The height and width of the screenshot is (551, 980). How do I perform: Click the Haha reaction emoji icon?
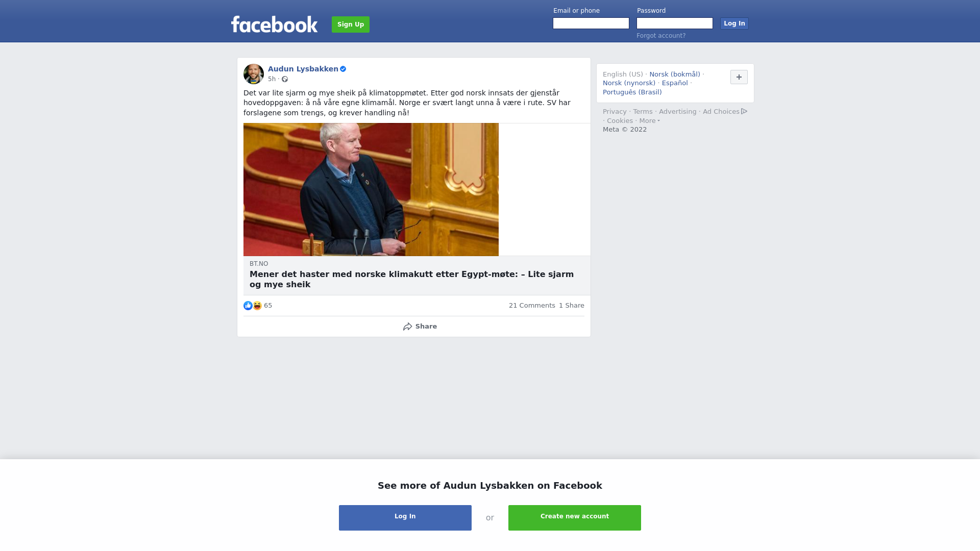tap(257, 306)
